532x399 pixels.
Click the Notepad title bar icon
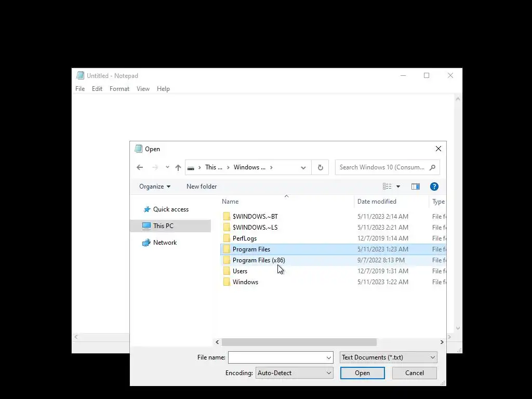[80, 75]
